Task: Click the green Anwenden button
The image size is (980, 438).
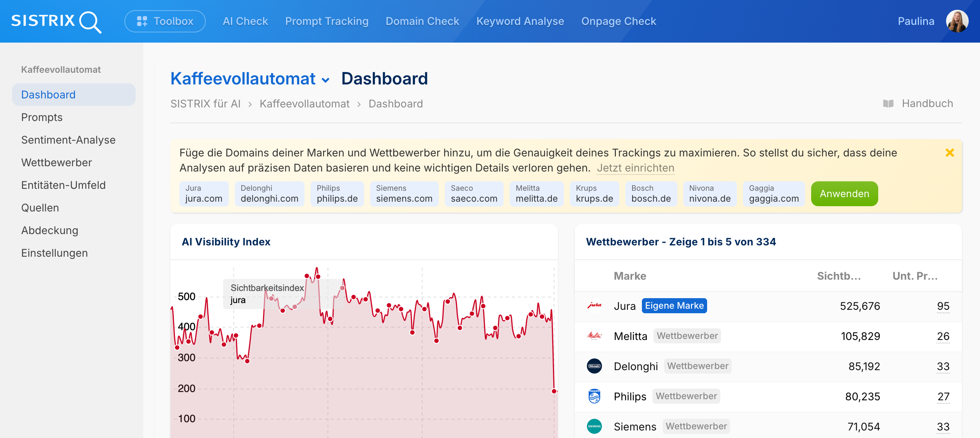Action: (x=844, y=194)
